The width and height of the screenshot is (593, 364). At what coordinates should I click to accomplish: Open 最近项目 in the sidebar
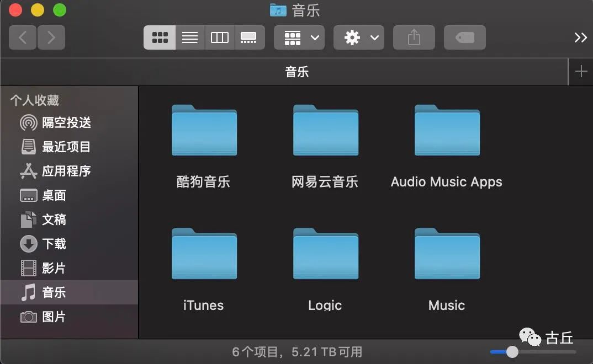pyautogui.click(x=66, y=147)
